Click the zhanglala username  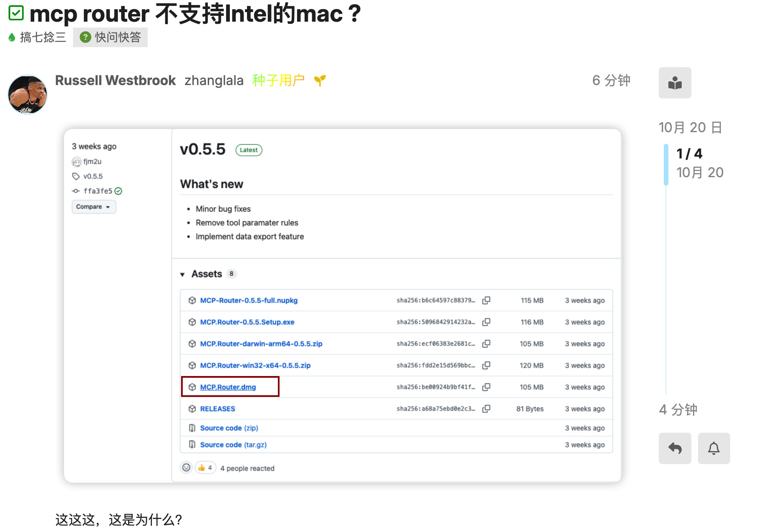pyautogui.click(x=214, y=80)
